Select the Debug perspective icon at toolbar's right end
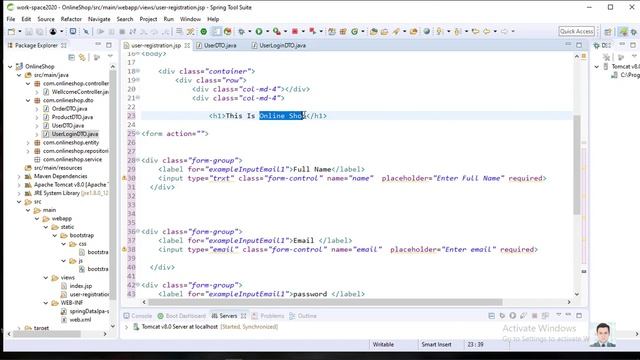 (634, 31)
